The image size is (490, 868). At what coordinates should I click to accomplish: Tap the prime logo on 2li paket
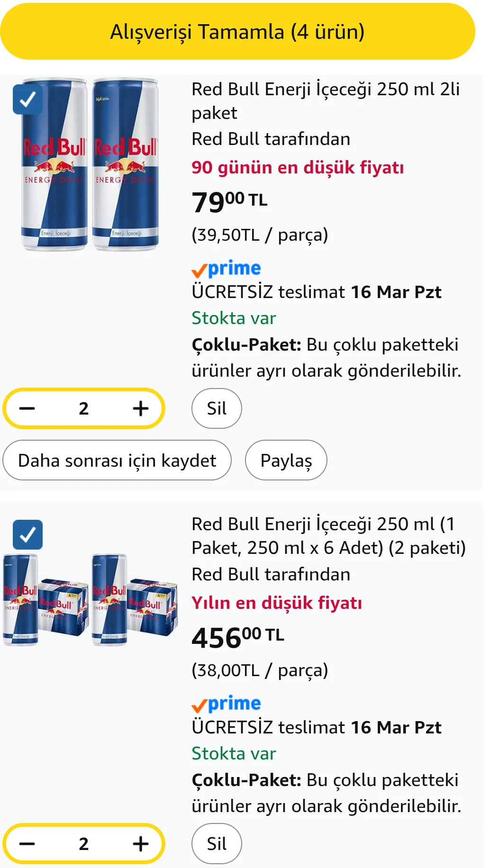pos(227,269)
